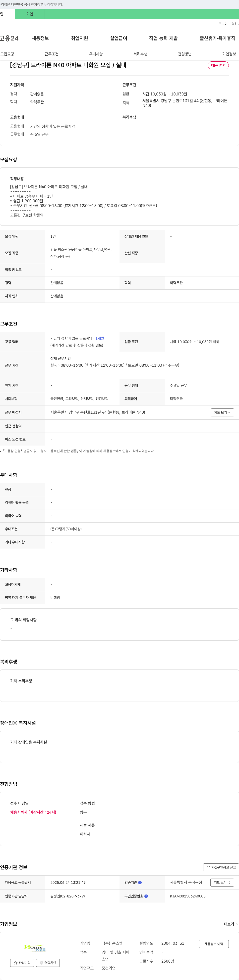
Task: Click the (주) 홈스웰 company name
Action: (113, 943)
